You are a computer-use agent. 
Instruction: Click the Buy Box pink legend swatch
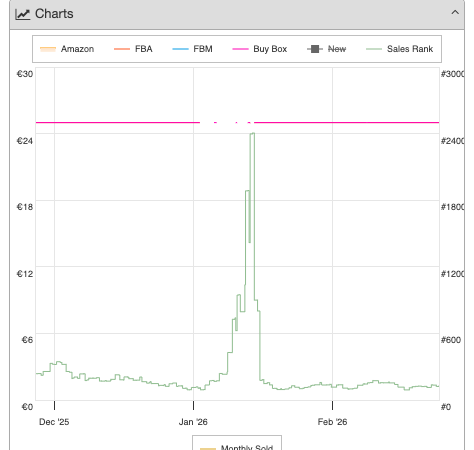pos(240,49)
